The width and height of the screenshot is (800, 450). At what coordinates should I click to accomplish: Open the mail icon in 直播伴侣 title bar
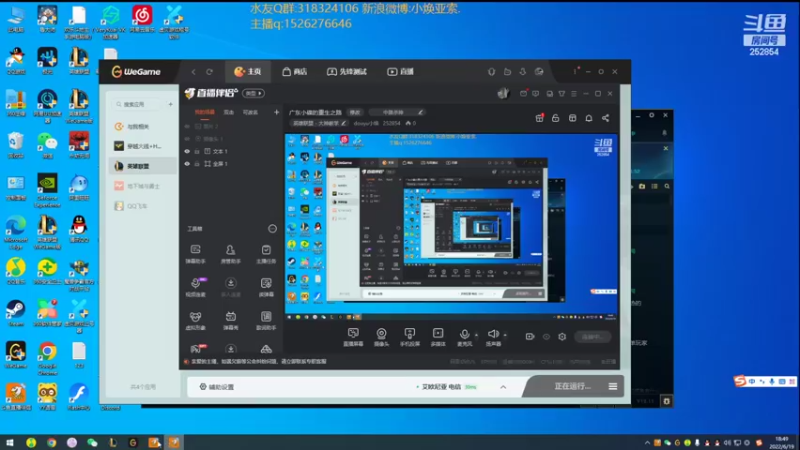(523, 93)
